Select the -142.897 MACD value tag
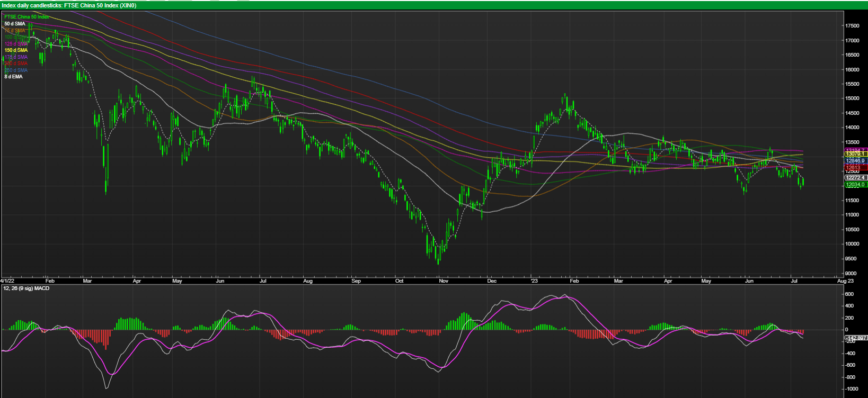The width and height of the screenshot is (868, 398). coord(856,338)
